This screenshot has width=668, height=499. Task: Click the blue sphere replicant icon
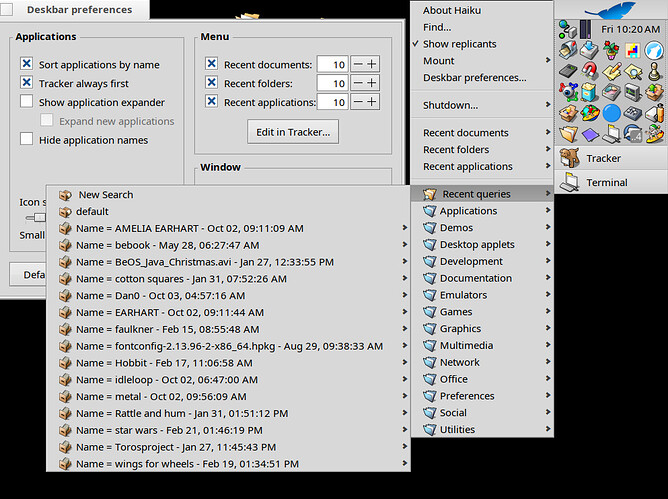click(x=611, y=113)
